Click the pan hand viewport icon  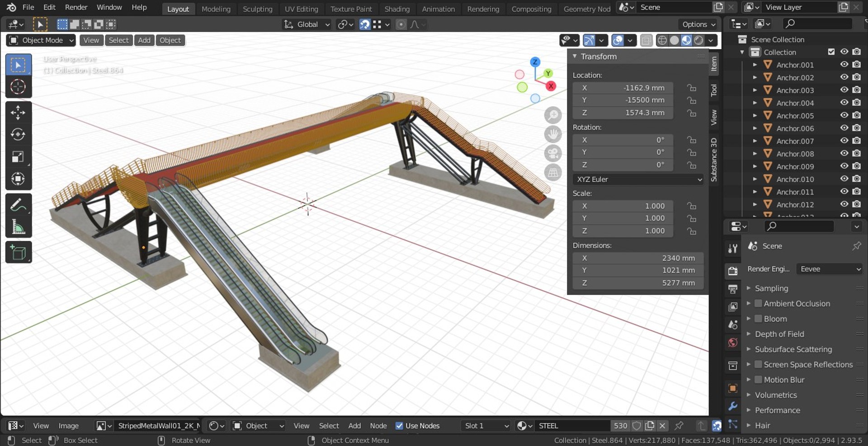[553, 134]
